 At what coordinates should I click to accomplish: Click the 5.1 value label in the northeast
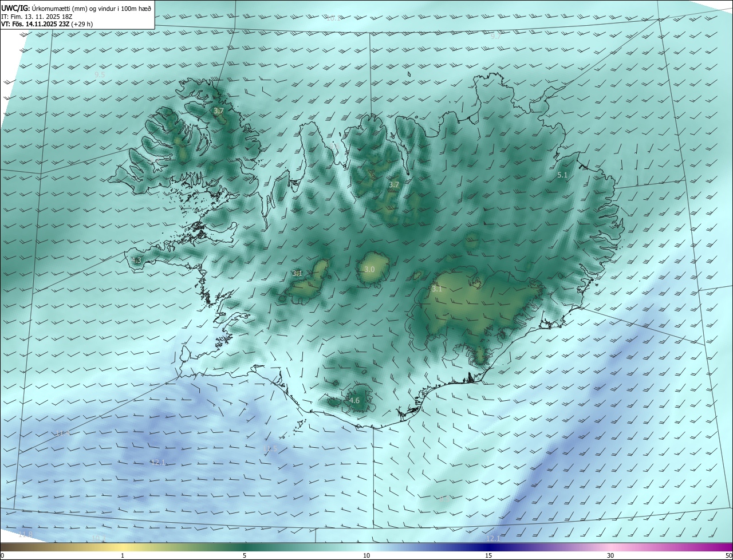[x=562, y=175]
